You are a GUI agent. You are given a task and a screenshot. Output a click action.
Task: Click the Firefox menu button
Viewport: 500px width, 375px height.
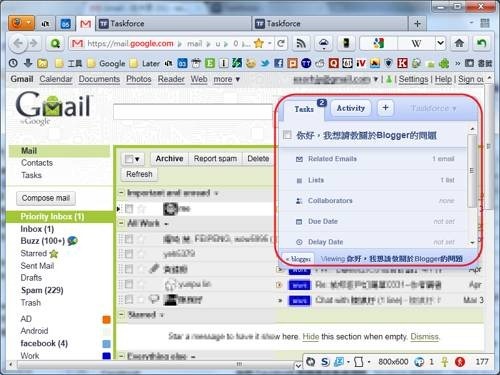21,23
